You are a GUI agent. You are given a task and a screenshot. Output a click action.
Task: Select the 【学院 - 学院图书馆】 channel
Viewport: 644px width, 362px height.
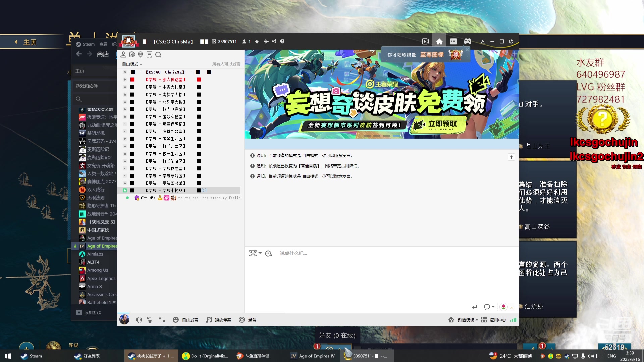click(x=166, y=183)
